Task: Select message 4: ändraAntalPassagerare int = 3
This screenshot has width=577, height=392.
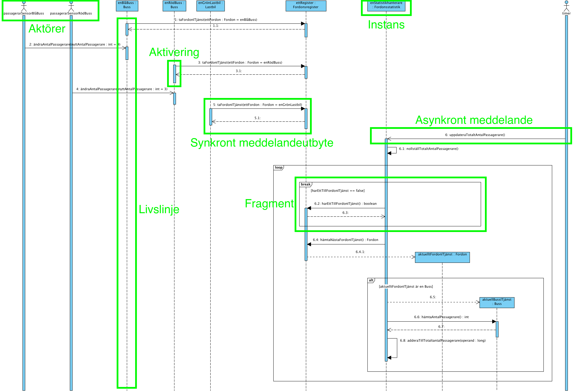Action: (x=122, y=89)
